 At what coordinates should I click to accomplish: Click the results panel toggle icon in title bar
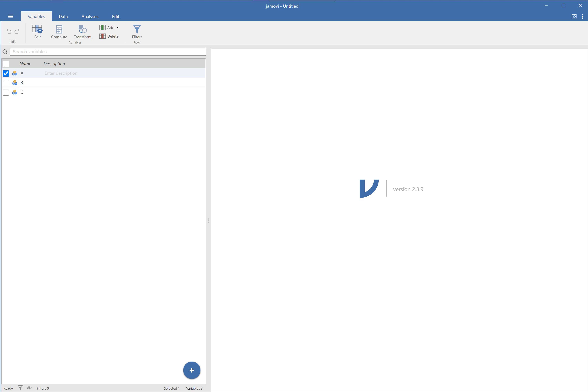(574, 16)
